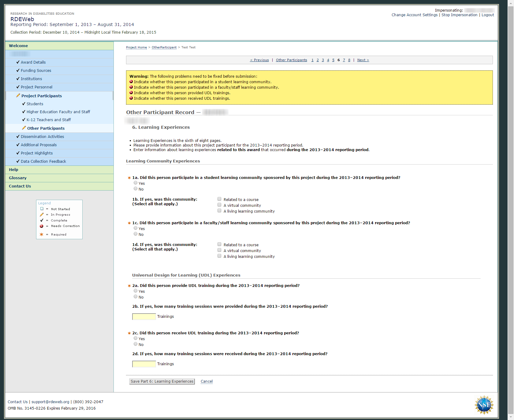The image size is (514, 420).
Task: Click the checkmark icon next to Funding Sources
Action: (18, 70)
